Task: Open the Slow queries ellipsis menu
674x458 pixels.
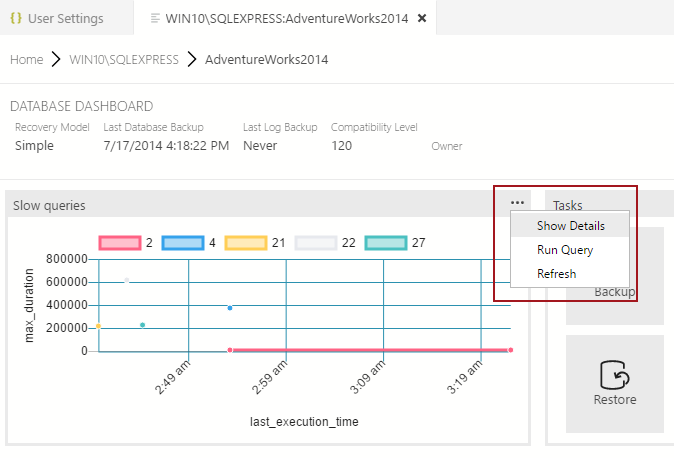Action: (x=517, y=203)
